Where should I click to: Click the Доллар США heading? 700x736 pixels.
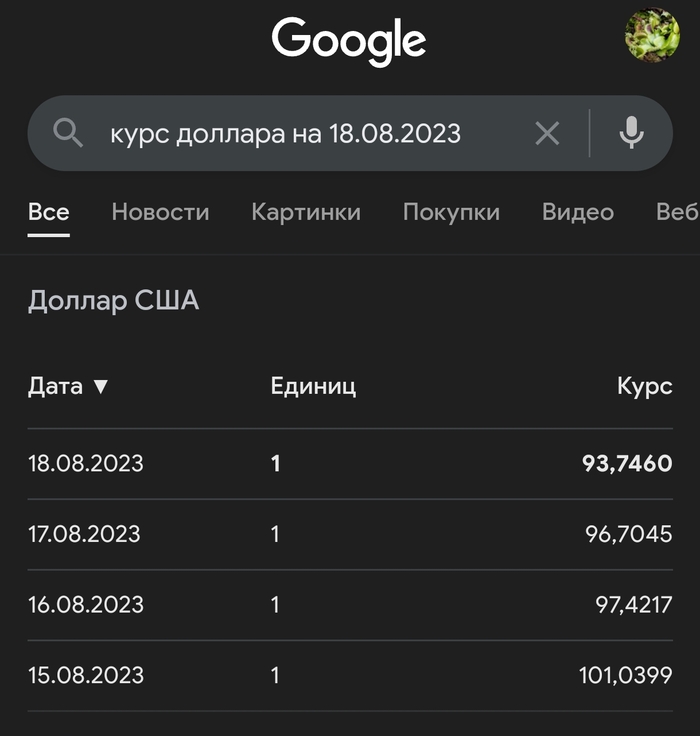tap(113, 300)
